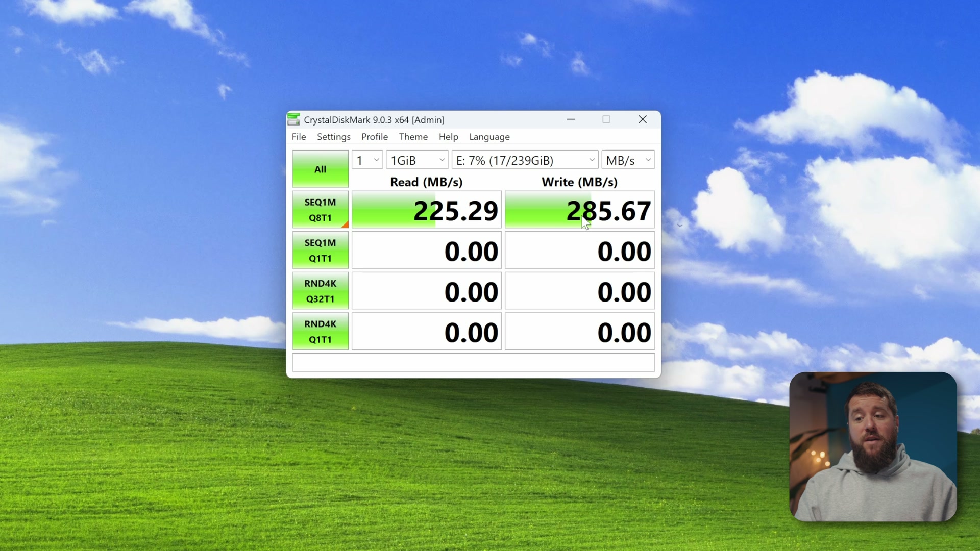
Task: Run the SEQ1M Q8T1 test
Action: (321, 210)
